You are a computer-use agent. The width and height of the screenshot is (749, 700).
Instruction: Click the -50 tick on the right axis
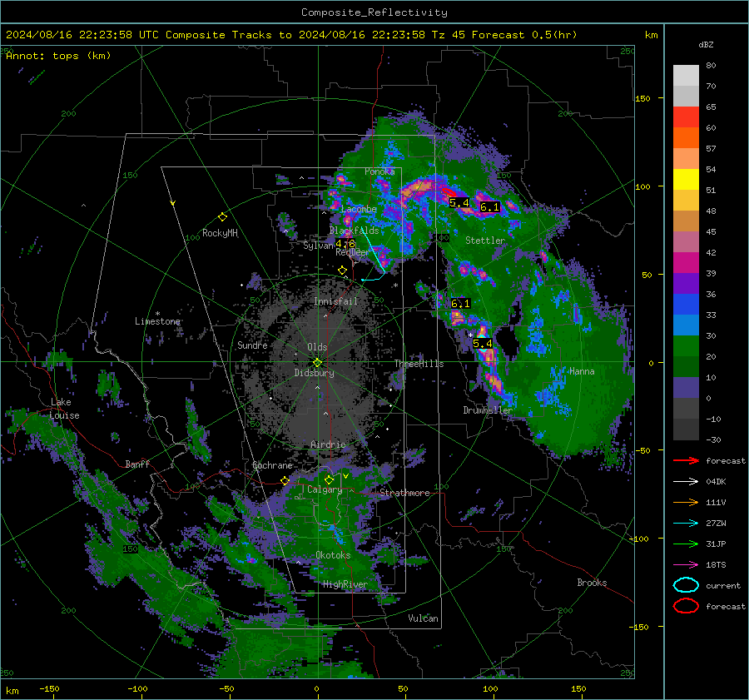(642, 450)
